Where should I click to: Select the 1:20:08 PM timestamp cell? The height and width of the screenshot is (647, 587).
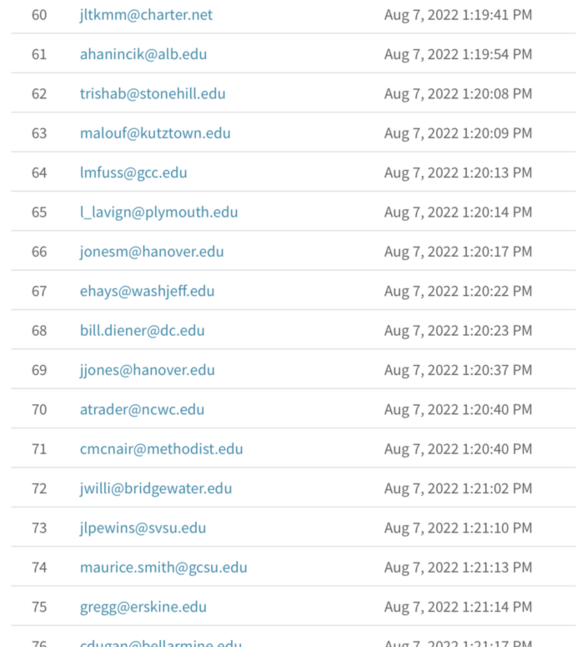[458, 94]
